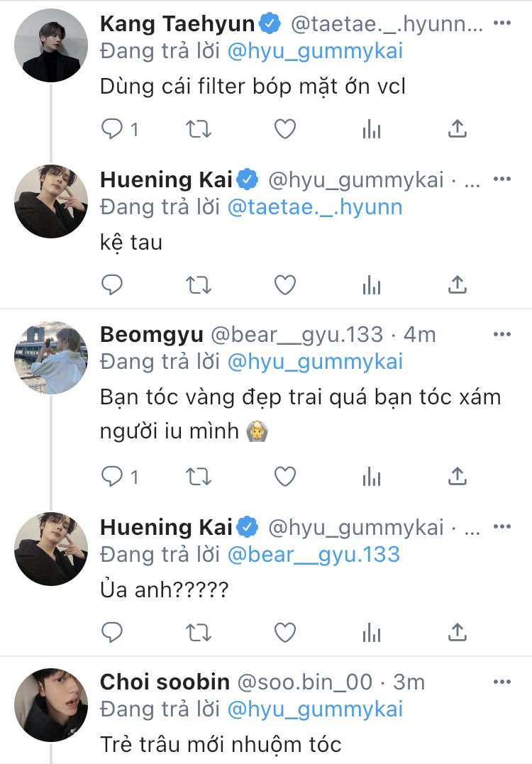Viewport: 532px width, 764px height.
Task: Open more options on Kang Taehyun's tweet
Action: click(x=502, y=23)
